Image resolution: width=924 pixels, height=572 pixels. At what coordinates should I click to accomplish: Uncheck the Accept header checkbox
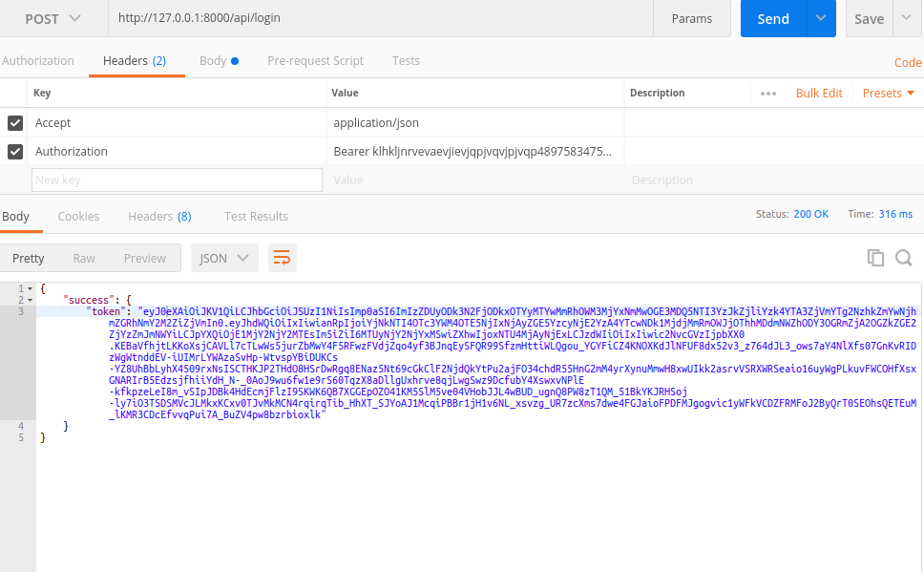(15, 123)
